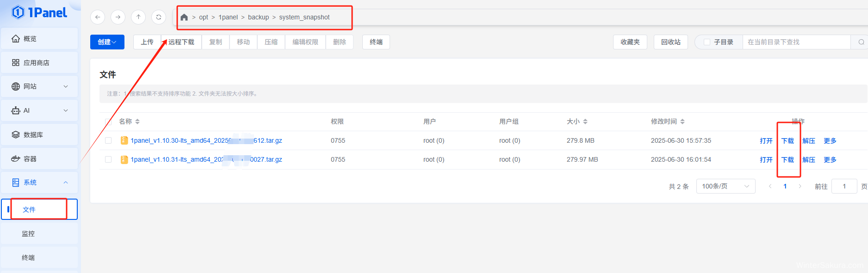868x273 pixels.
Task: Open file name 1panel_v1.10.30-lts tar.gz
Action: click(206, 140)
